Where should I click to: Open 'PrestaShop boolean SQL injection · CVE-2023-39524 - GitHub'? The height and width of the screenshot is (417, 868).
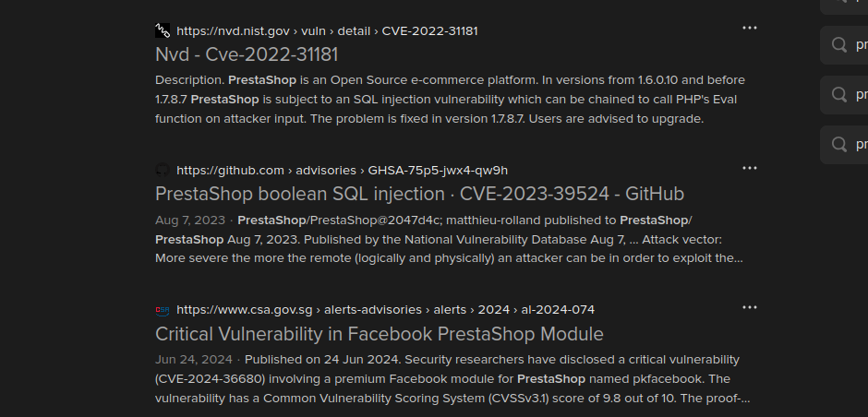(x=419, y=194)
